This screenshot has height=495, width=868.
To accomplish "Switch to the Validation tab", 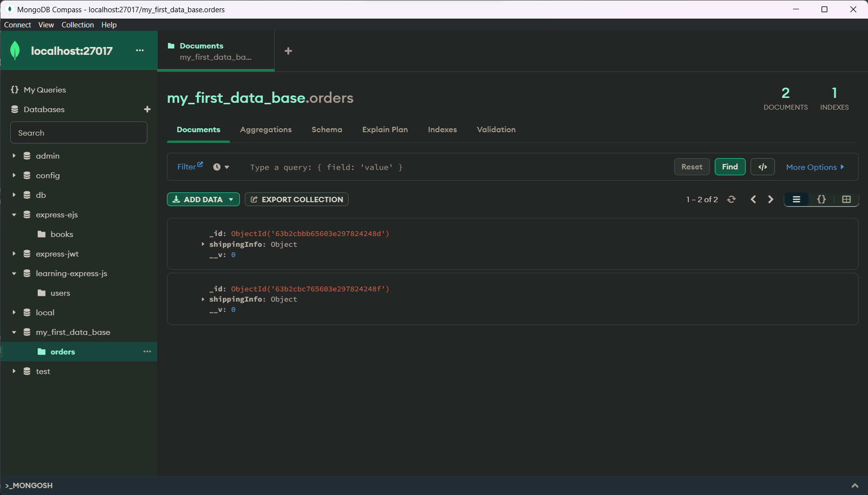I will (x=496, y=129).
